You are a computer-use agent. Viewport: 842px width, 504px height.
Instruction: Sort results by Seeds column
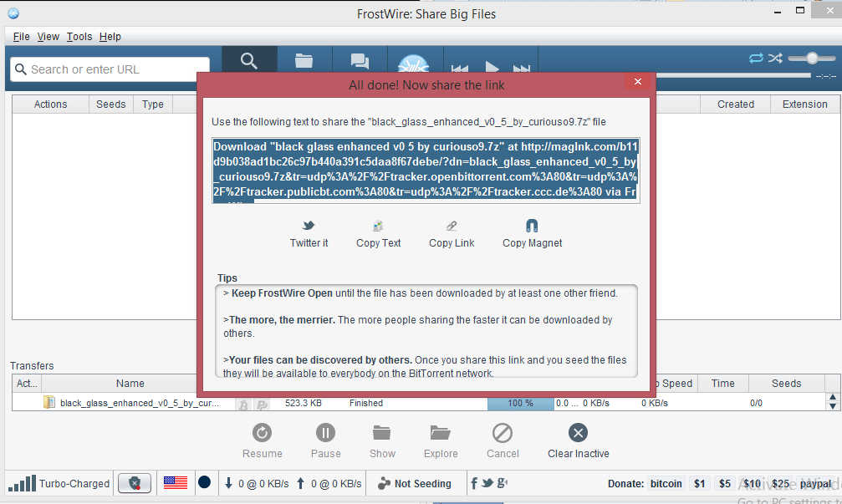pos(110,104)
